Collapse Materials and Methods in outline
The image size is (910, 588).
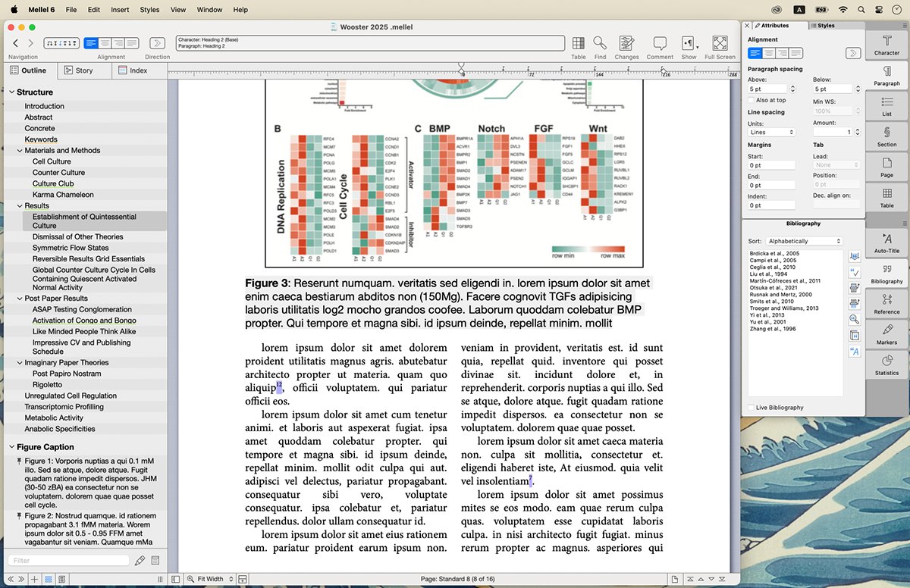20,150
